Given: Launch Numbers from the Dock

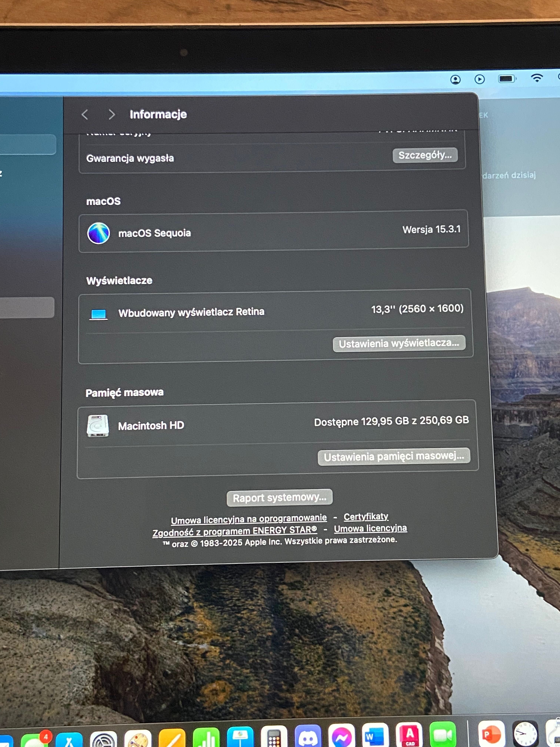Looking at the screenshot, I should 206,737.
